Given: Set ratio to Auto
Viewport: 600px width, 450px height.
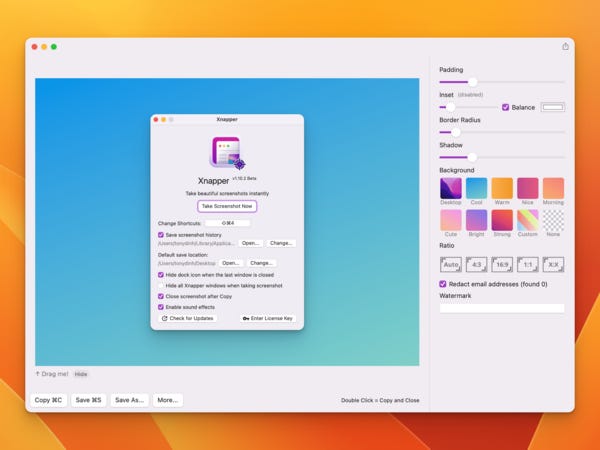Looking at the screenshot, I should pos(451,264).
